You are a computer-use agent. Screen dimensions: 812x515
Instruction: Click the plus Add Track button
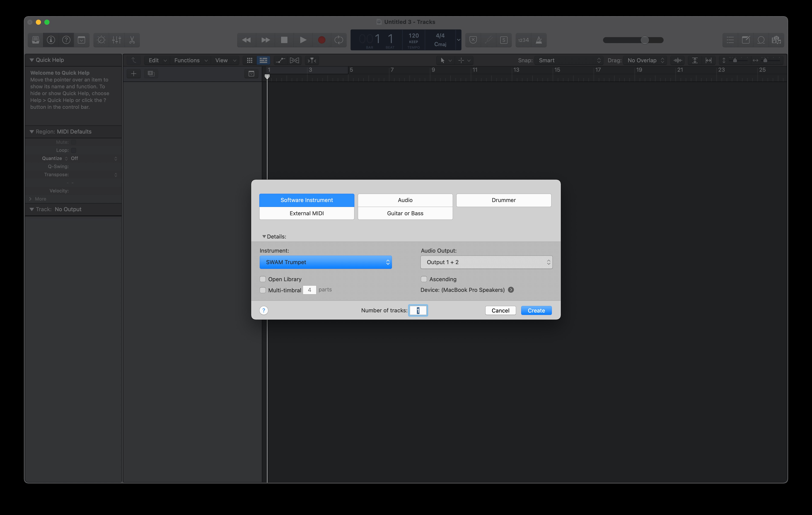click(x=134, y=74)
